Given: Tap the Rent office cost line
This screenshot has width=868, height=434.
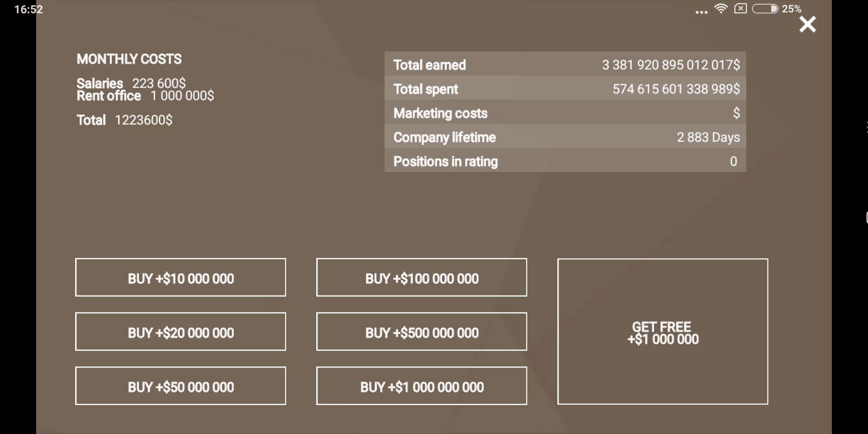Looking at the screenshot, I should coord(145,96).
